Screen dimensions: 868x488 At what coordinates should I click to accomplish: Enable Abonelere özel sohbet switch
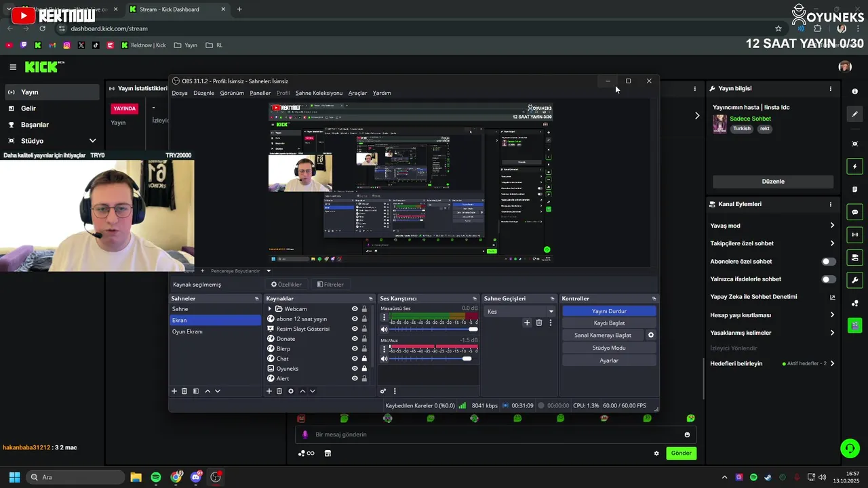click(829, 262)
